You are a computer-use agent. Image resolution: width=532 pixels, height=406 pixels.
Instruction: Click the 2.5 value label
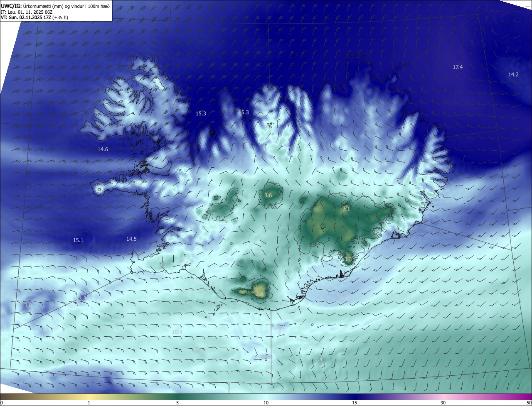click(259, 293)
